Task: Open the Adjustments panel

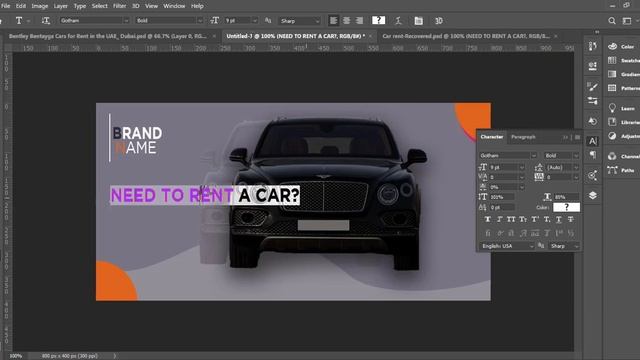Action: tap(623, 136)
